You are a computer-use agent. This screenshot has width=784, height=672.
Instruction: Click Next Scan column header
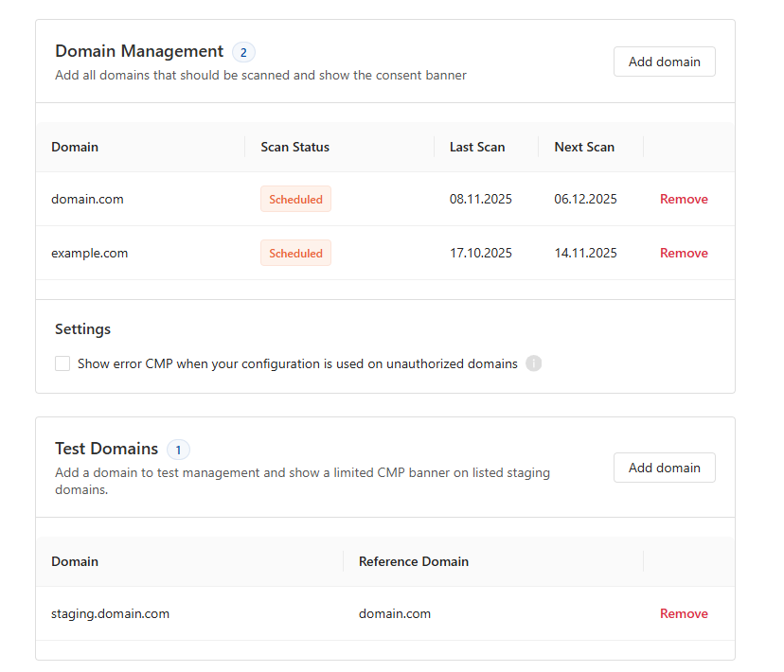tap(584, 147)
